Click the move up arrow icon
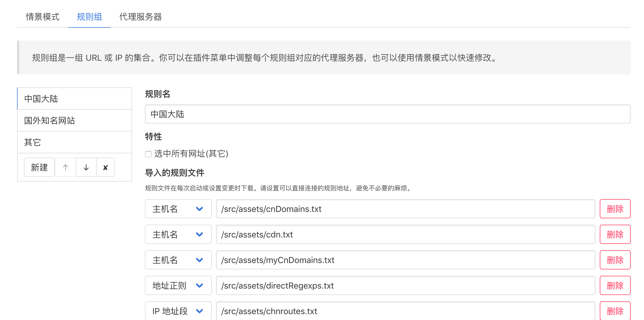Viewport: 644px width, 320px height. (x=66, y=167)
